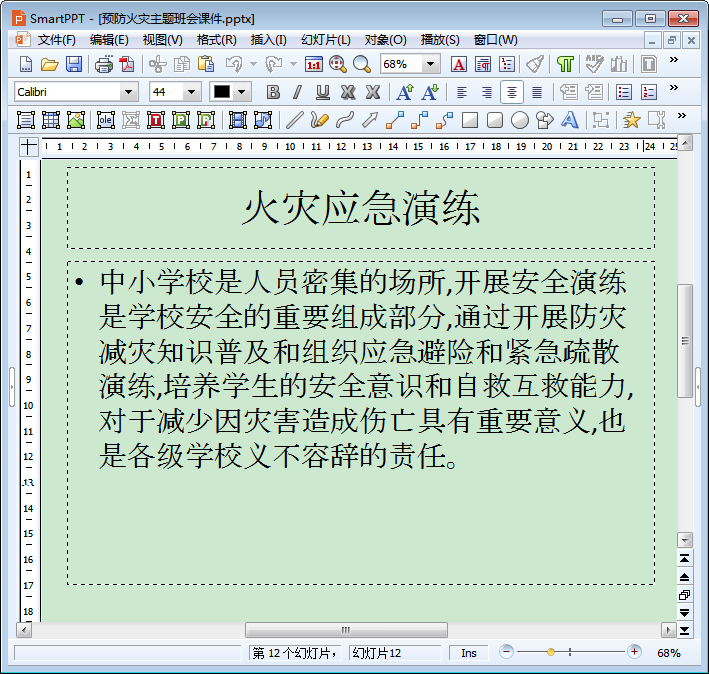Open the 幻灯片(L) menu

[326, 40]
